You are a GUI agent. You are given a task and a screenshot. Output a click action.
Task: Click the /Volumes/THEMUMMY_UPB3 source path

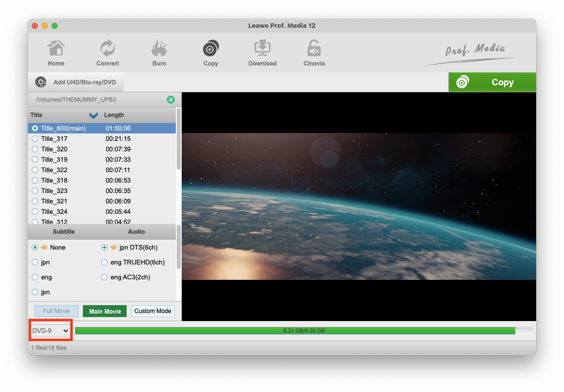[x=76, y=100]
